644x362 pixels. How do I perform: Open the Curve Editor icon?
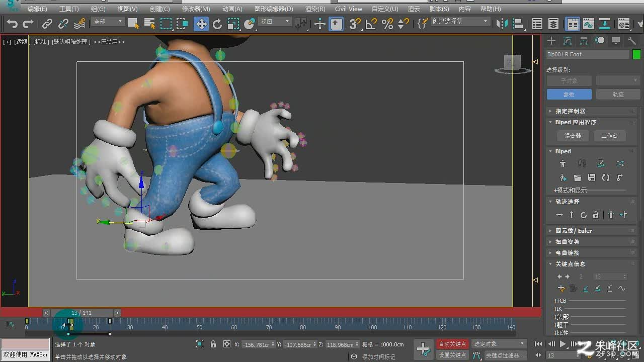point(589,24)
